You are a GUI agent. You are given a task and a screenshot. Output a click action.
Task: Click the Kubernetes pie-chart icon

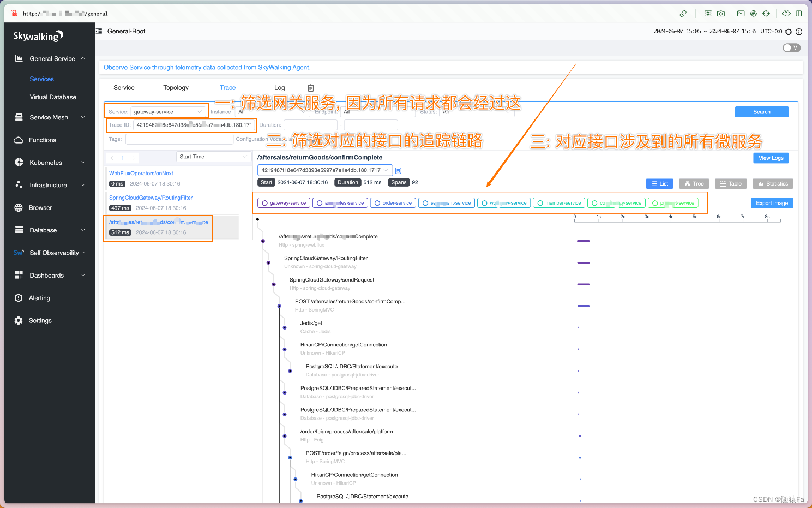19,163
